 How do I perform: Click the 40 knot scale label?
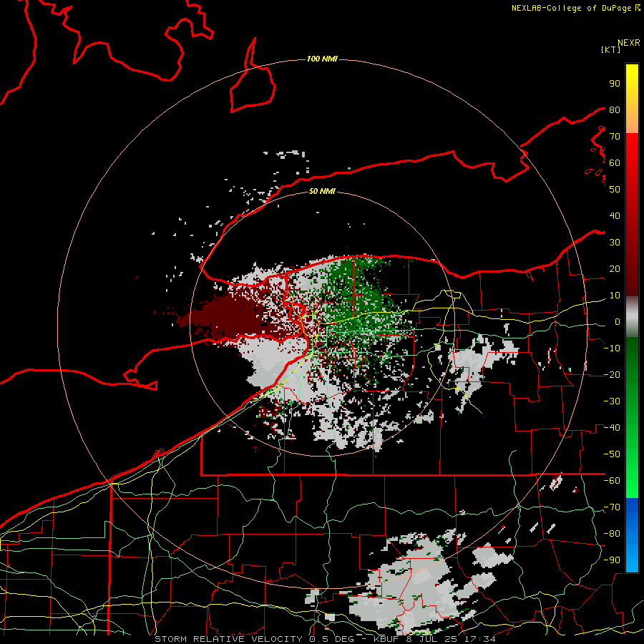tap(615, 216)
